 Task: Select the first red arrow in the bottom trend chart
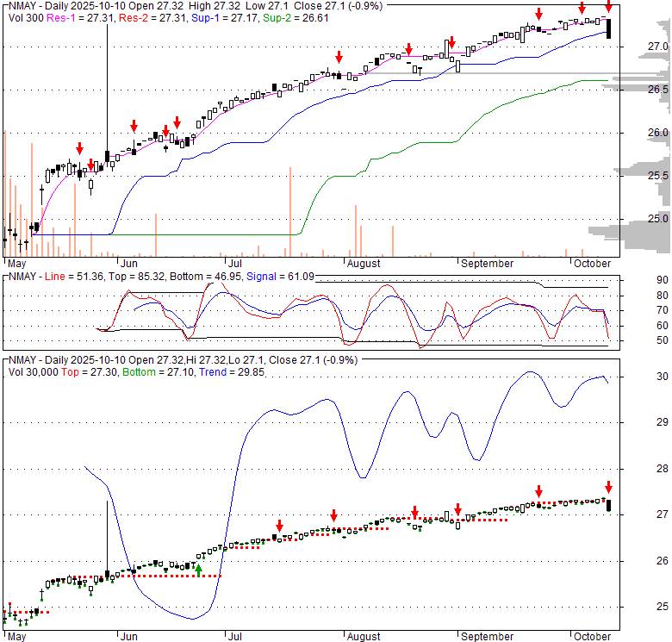279,526
